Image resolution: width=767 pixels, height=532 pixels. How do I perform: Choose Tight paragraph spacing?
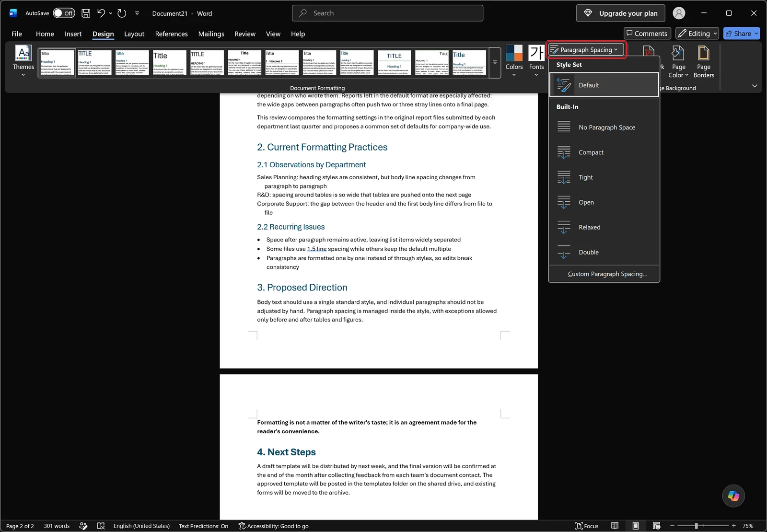604,177
